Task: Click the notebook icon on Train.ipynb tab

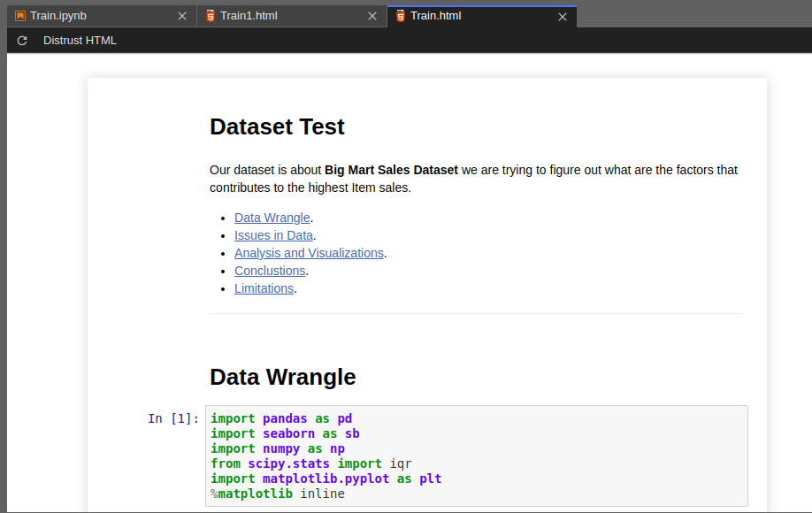Action: click(19, 15)
